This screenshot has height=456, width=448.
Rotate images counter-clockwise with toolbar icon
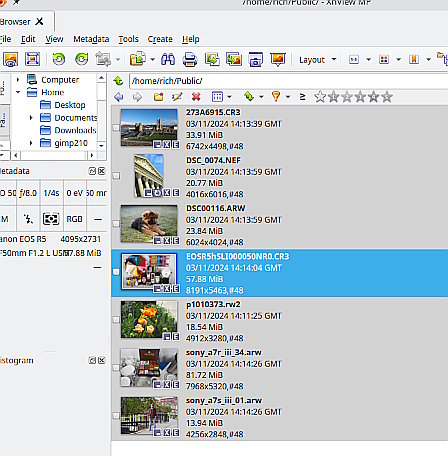pyautogui.click(x=59, y=59)
